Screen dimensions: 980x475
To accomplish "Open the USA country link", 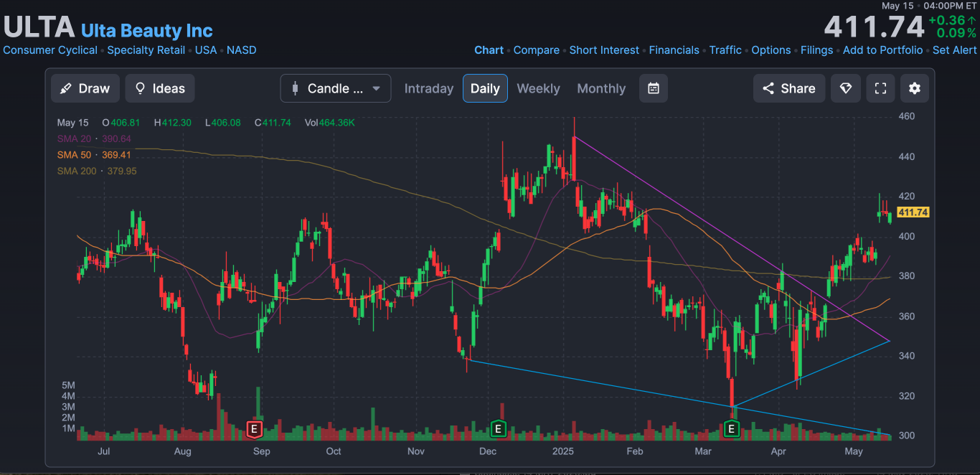I will click(x=206, y=50).
